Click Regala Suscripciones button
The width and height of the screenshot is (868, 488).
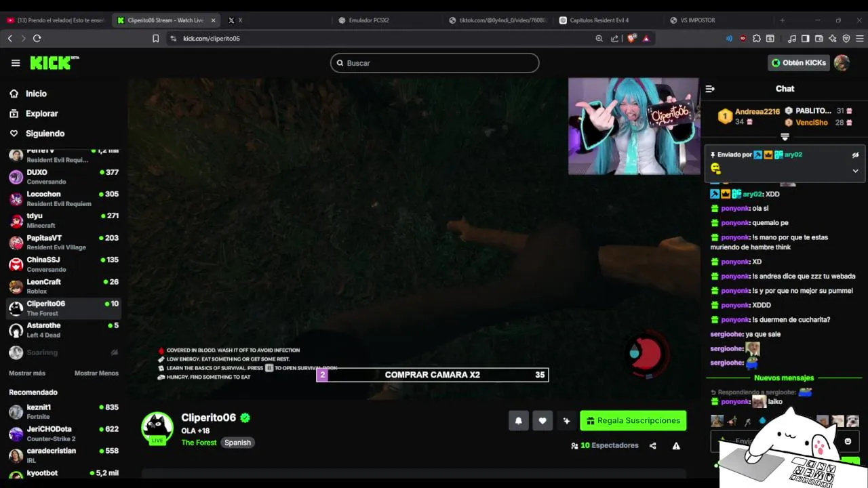[633, 421]
